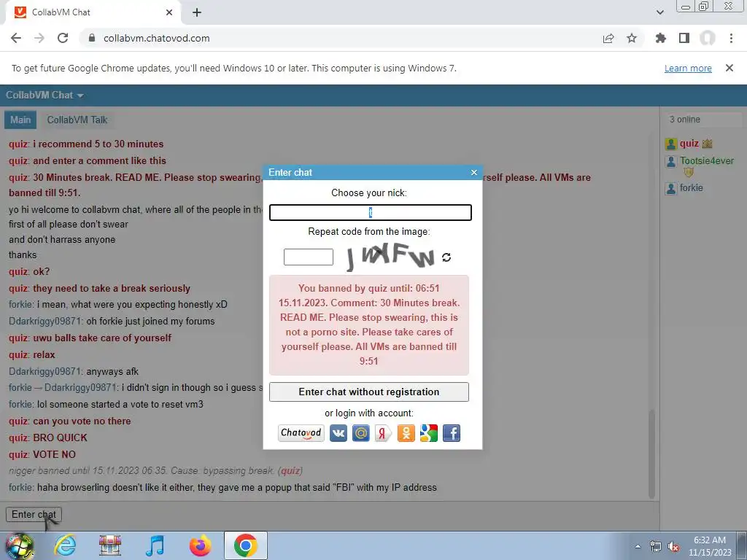747x560 pixels.
Task: View site information lock icon
Action: click(x=92, y=38)
